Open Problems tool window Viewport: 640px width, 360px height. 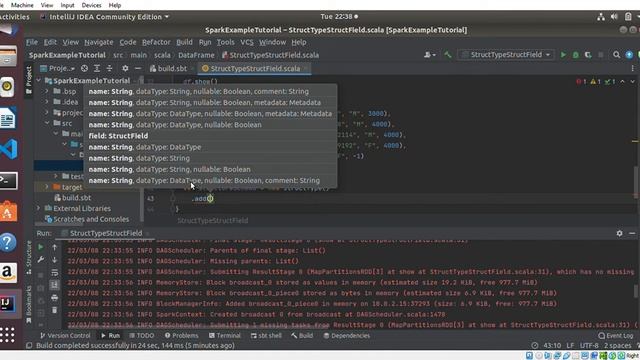181,336
